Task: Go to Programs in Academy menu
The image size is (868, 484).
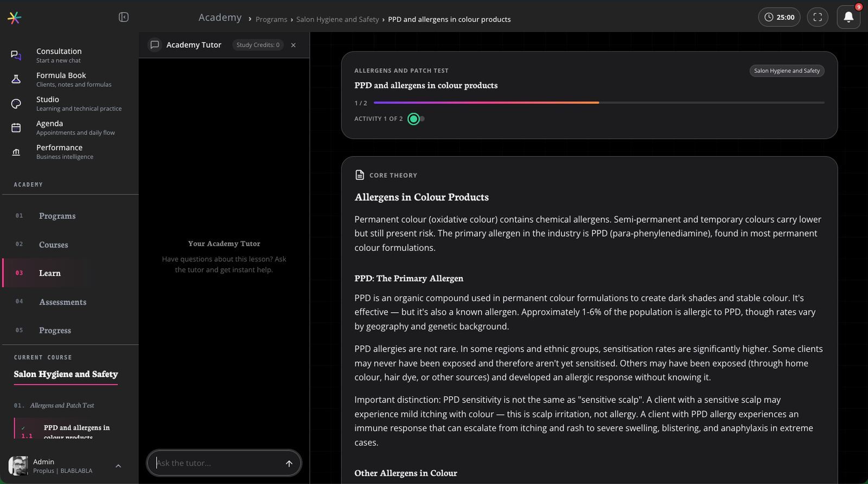Action: point(71,216)
